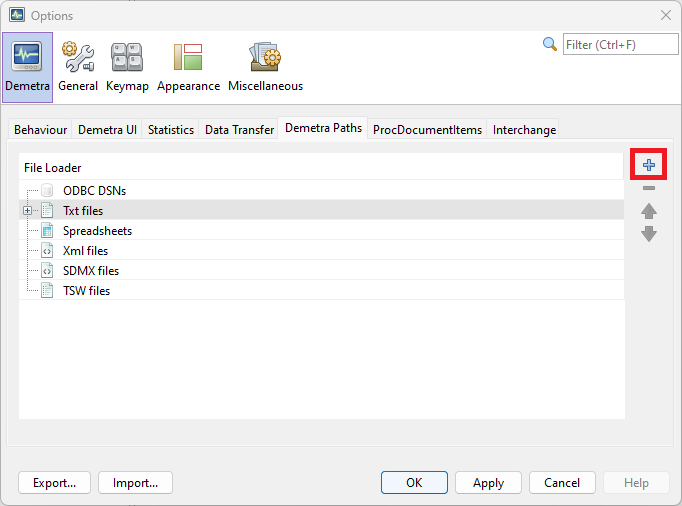This screenshot has width=682, height=506.
Task: Click the minus remove path icon
Action: pyautogui.click(x=649, y=188)
